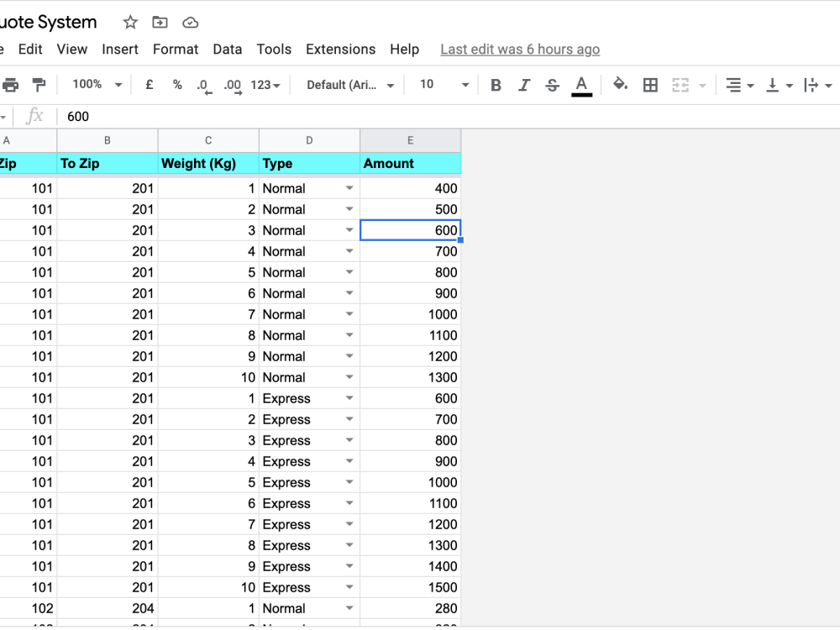The image size is (840, 630).
Task: Format as percent
Action: coord(177,85)
